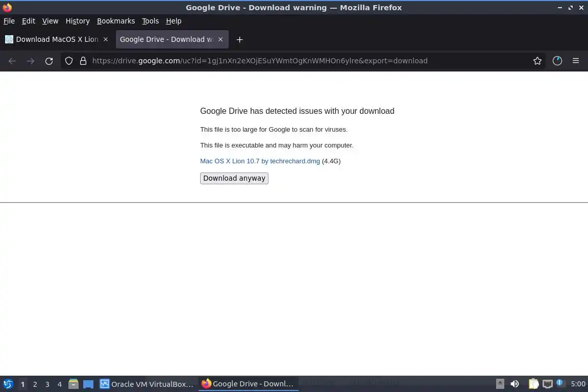The image size is (588, 392).
Task: Open the circular toolbar extension icon
Action: (557, 61)
